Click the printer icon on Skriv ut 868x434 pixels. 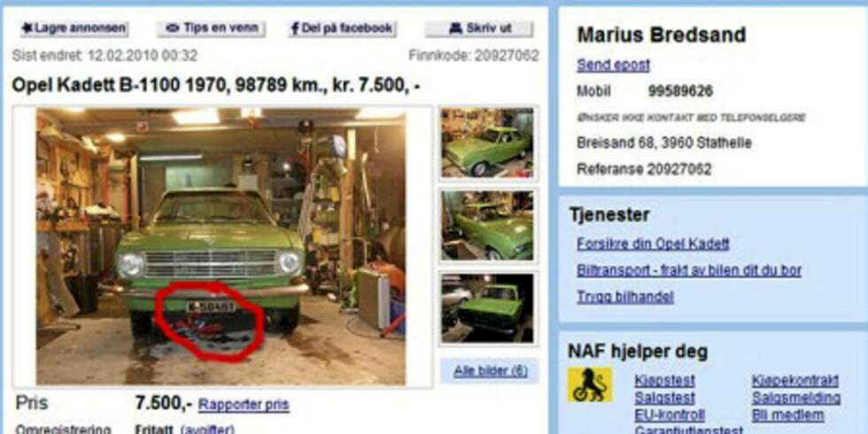pos(455,28)
